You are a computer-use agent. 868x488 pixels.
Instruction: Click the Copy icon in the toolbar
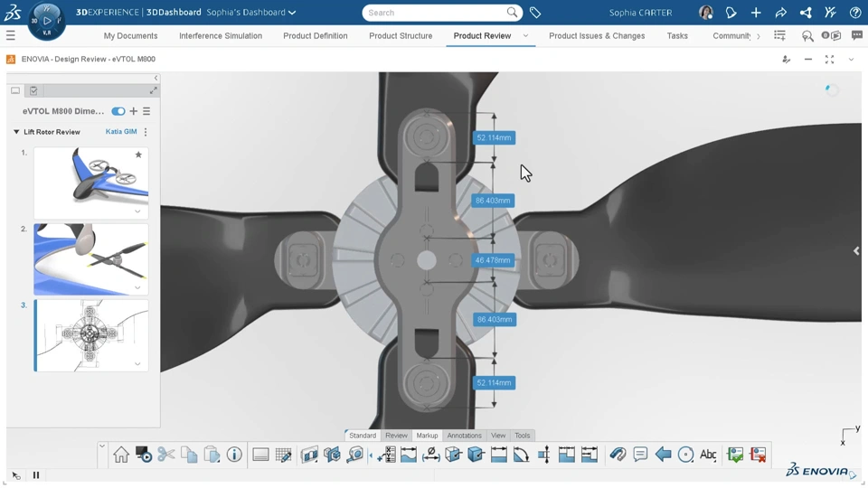tap(189, 455)
